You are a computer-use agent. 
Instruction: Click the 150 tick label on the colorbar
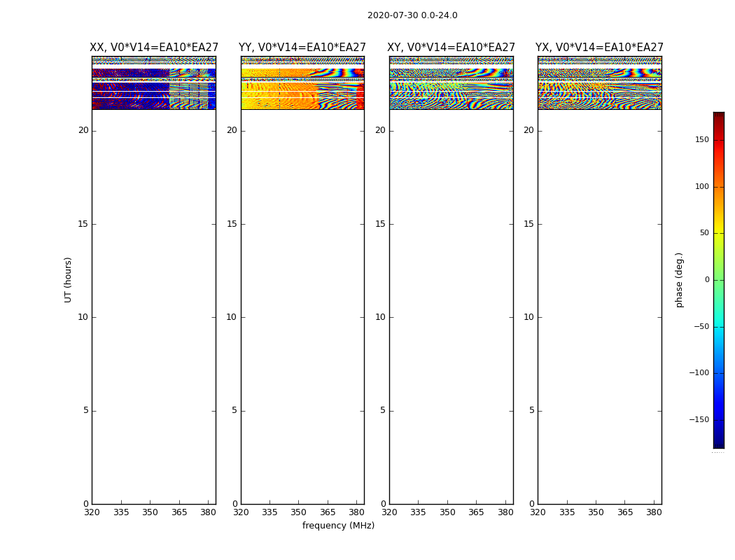click(x=701, y=140)
